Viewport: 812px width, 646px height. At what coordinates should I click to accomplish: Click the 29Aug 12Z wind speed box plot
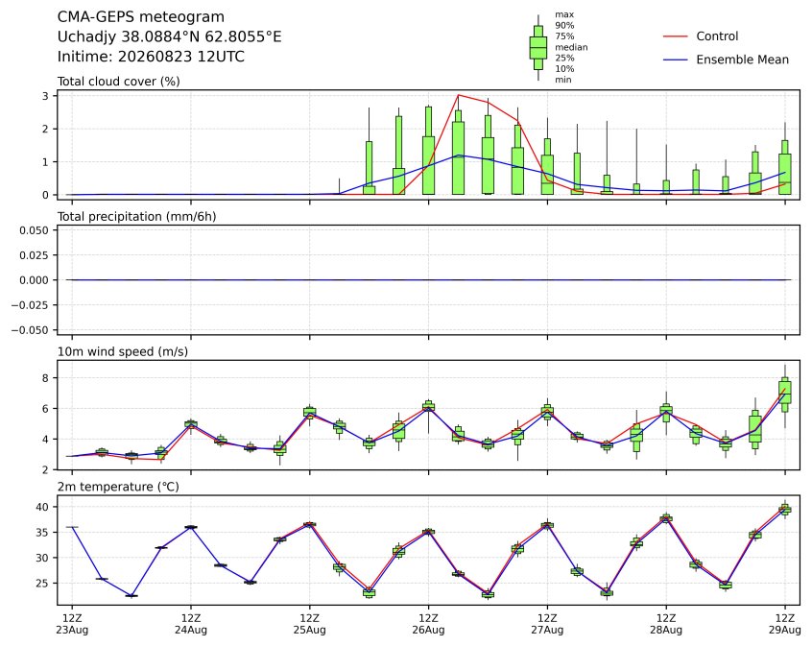pyautogui.click(x=785, y=396)
